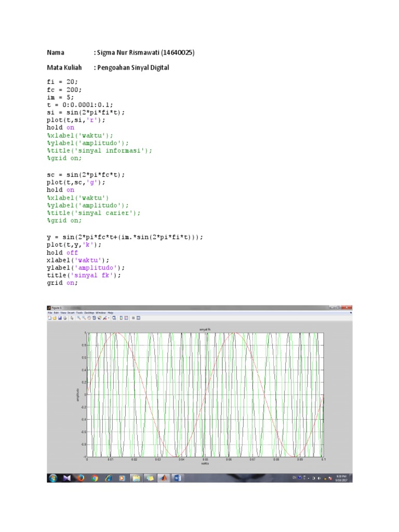Open Google Chrome from the taskbar
Image resolution: width=399 pixels, height=532 pixels.
coord(95,478)
